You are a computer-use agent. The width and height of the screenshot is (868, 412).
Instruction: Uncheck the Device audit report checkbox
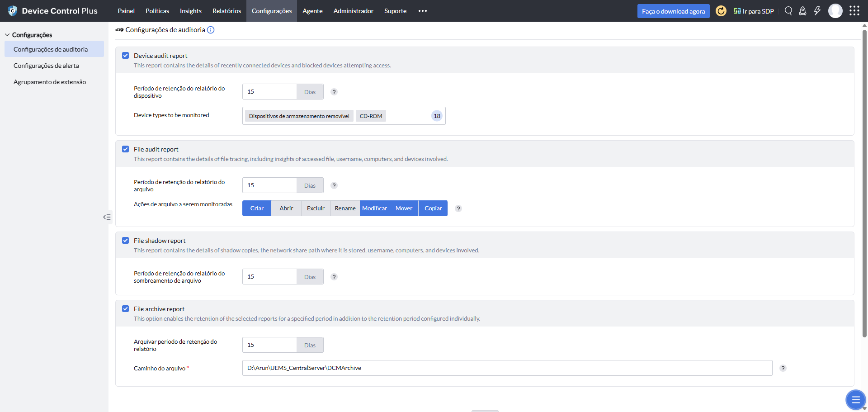(x=126, y=56)
